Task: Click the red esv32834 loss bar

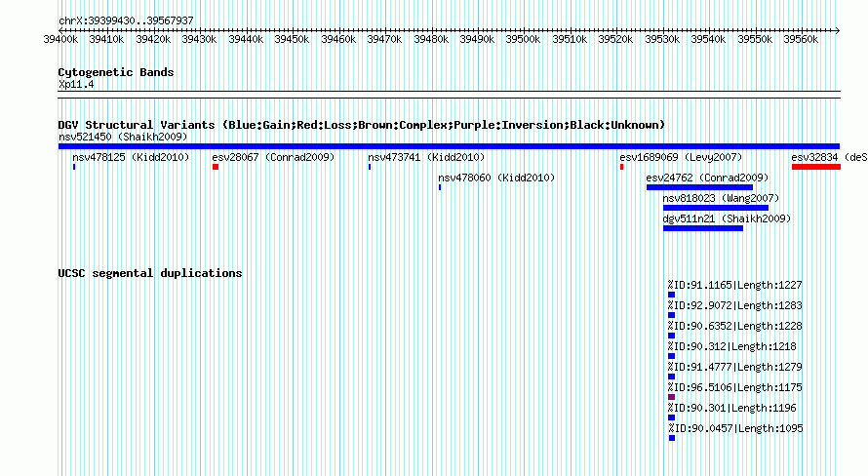Action: point(816,167)
